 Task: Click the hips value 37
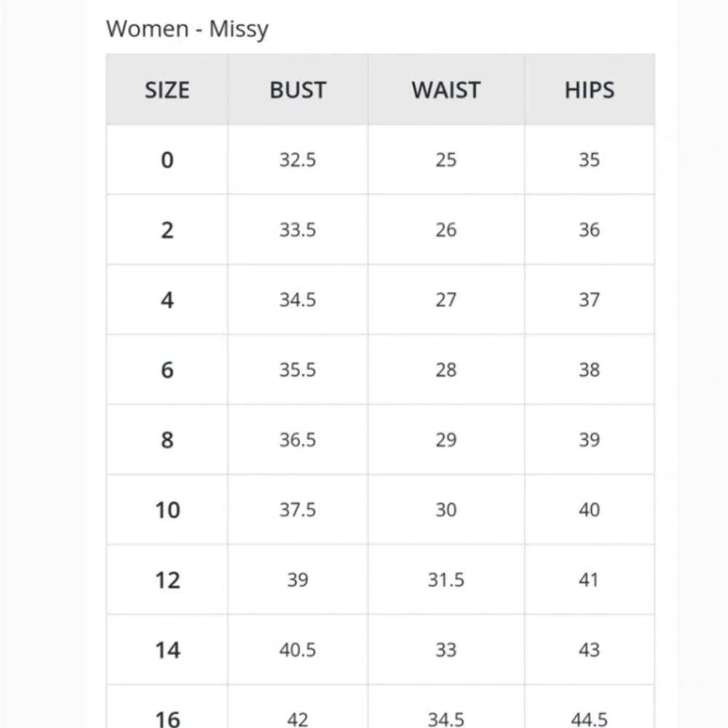(x=589, y=300)
